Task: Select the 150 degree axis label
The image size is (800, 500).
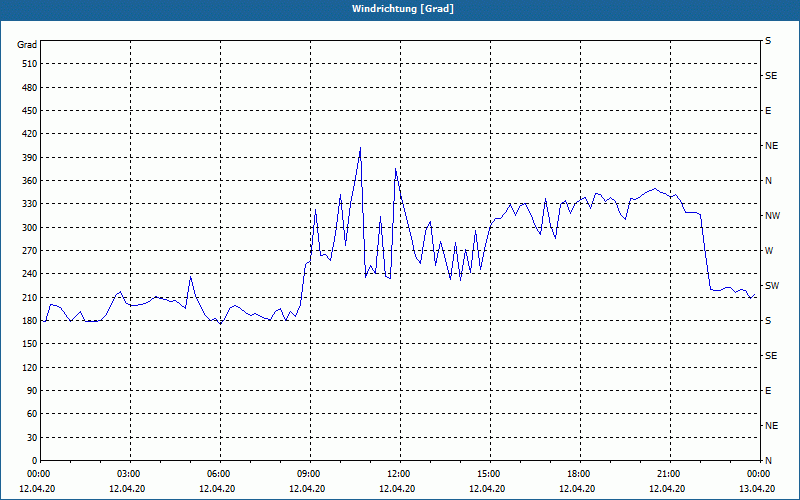Action: point(30,344)
